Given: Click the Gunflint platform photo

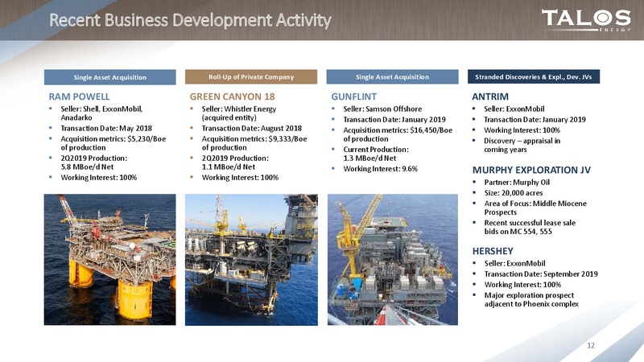Looking at the screenshot, I should click(393, 260).
